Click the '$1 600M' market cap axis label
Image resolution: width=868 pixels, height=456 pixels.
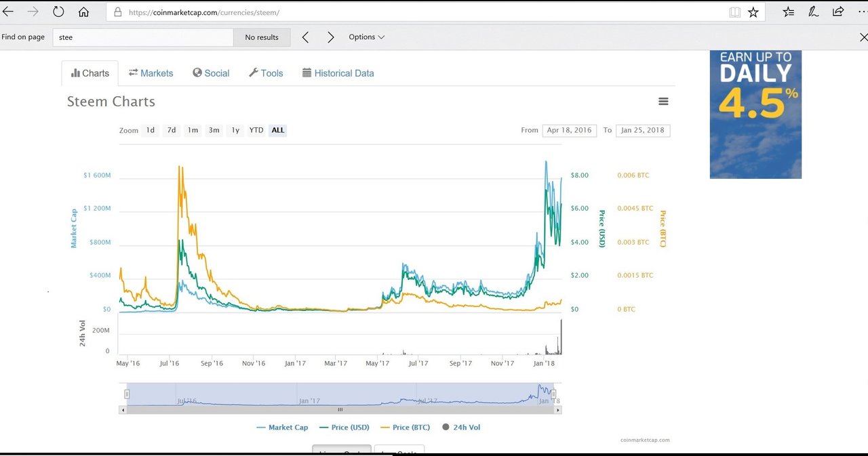(97, 175)
